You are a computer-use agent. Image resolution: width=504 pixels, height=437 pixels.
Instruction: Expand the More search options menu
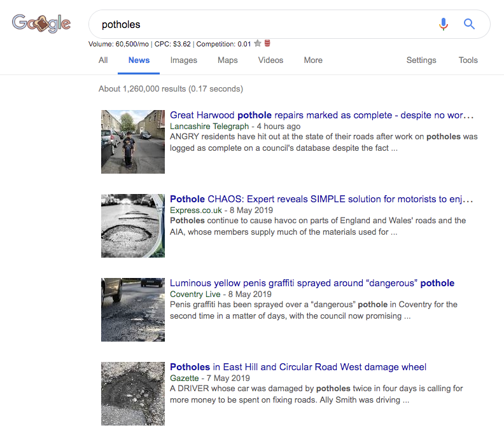coord(313,60)
